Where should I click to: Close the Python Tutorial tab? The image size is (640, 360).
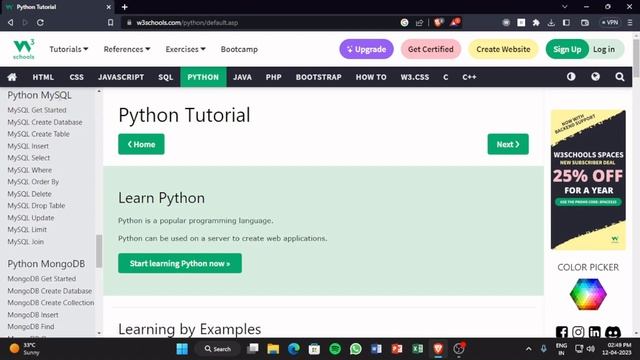(109, 7)
